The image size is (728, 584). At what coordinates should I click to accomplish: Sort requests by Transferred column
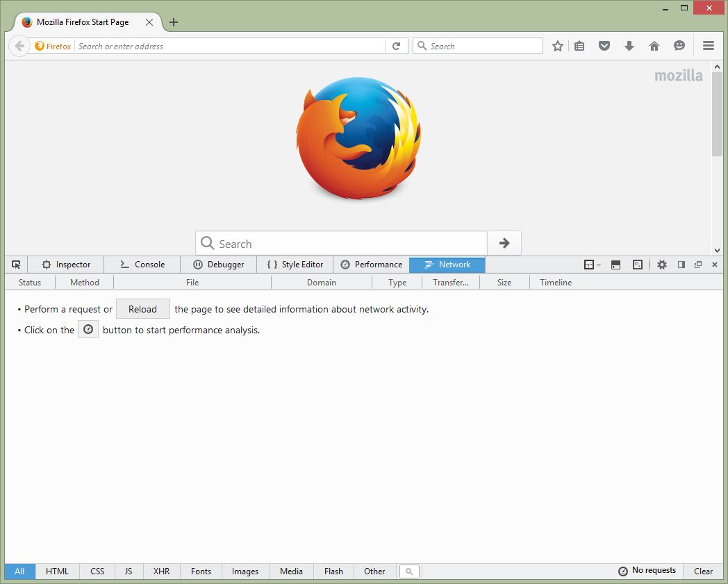coord(450,282)
